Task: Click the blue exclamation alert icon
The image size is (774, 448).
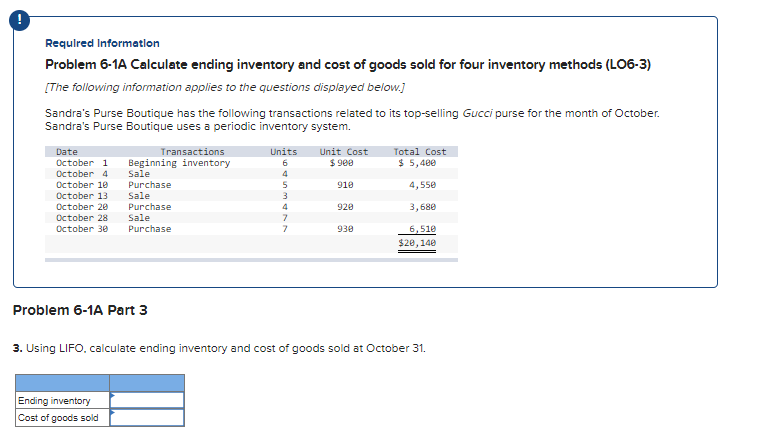Action: click(x=19, y=20)
